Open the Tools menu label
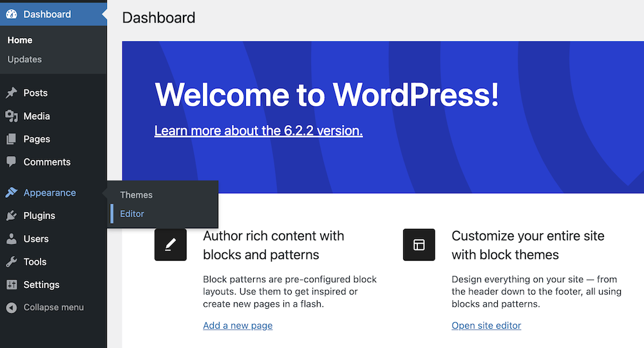The width and height of the screenshot is (644, 348). [35, 262]
